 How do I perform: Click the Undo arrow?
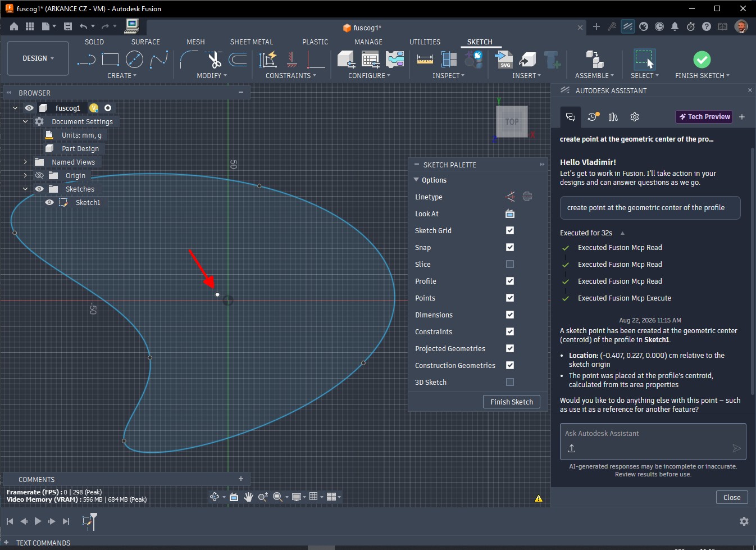coord(84,26)
